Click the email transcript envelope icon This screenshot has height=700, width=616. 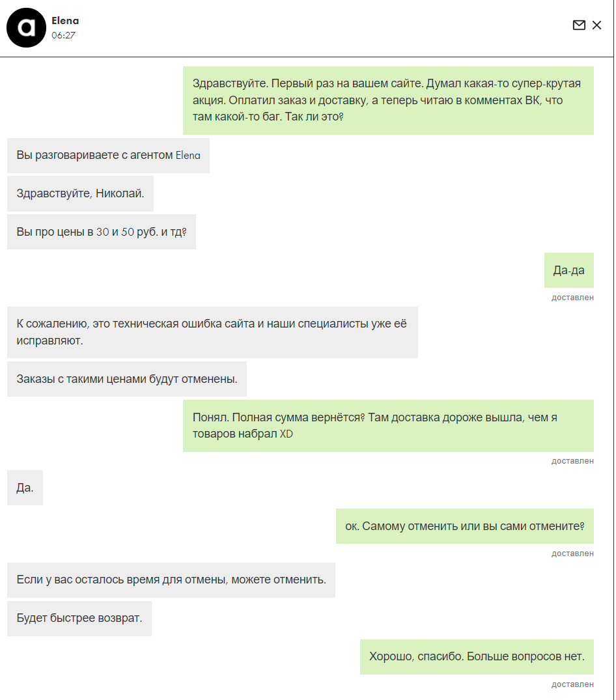click(579, 25)
